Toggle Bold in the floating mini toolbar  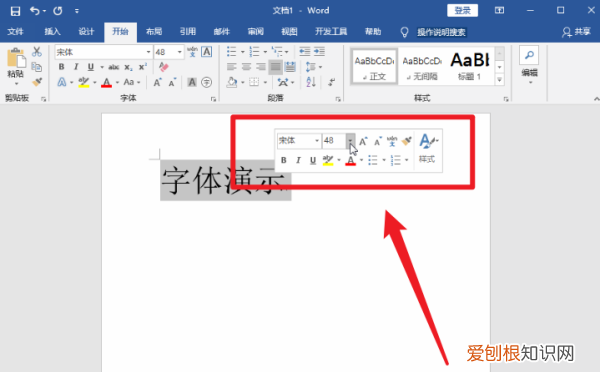coord(284,160)
